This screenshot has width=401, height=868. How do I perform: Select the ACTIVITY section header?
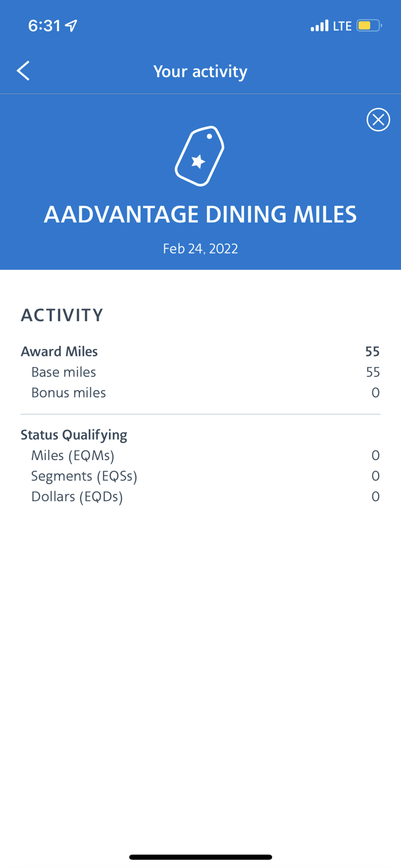coord(62,315)
